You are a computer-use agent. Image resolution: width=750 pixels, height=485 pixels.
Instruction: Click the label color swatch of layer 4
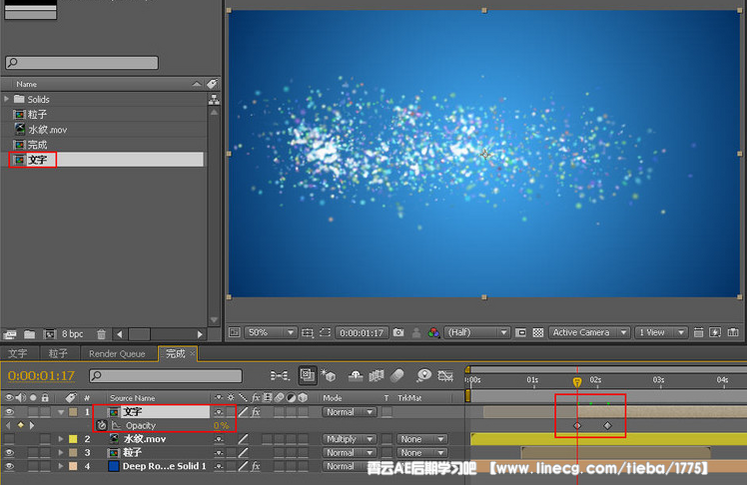(73, 466)
